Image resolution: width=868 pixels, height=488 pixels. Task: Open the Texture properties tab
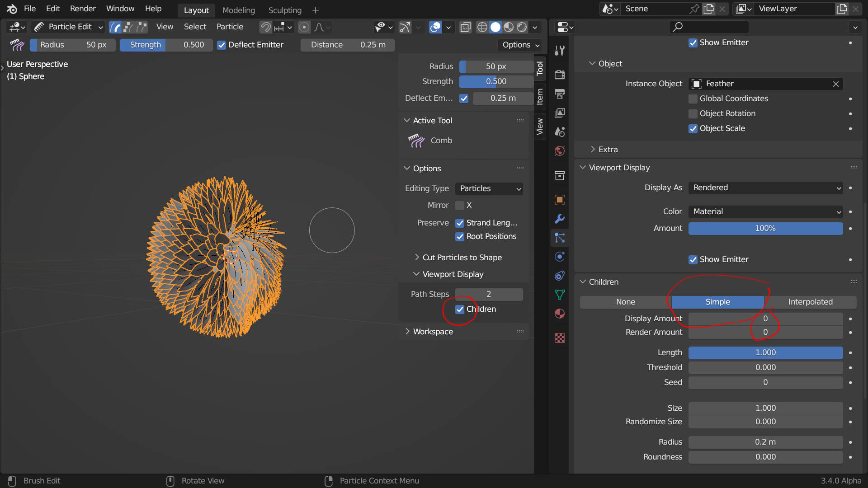[x=559, y=338]
